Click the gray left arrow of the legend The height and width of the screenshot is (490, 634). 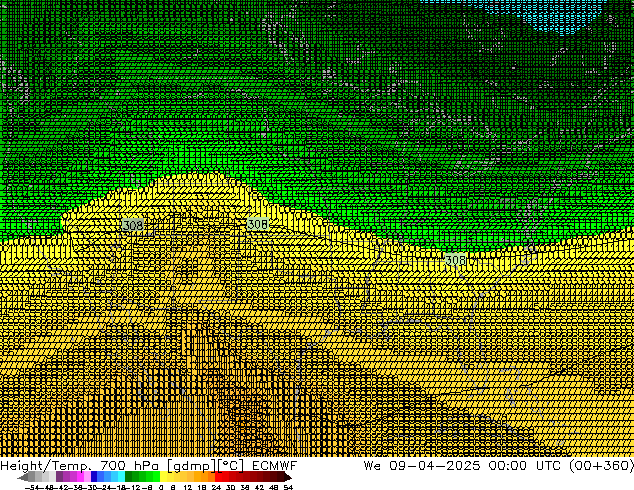point(23,477)
